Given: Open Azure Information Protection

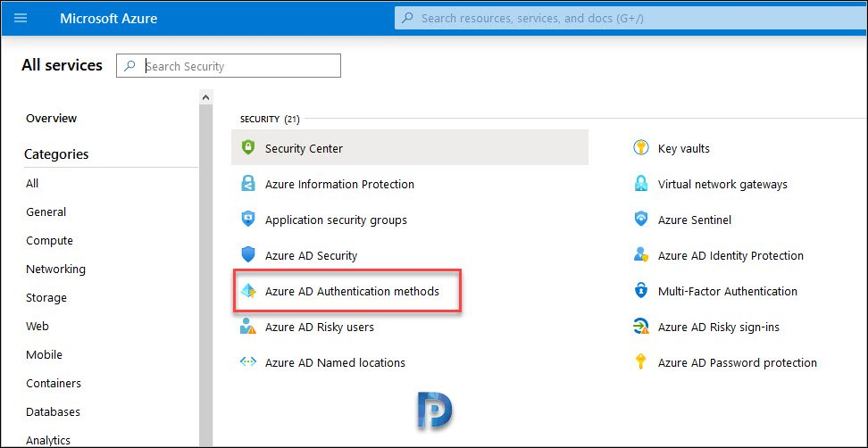Looking at the screenshot, I should click(x=339, y=184).
